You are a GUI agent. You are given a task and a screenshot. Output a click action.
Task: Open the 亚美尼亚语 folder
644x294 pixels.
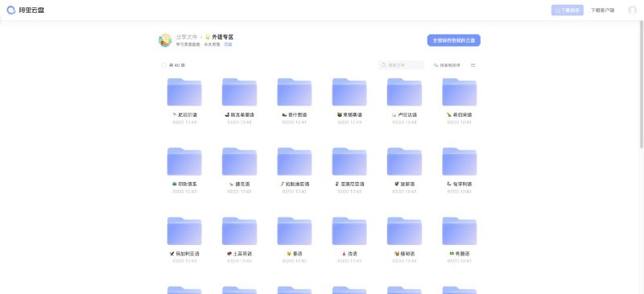click(x=349, y=162)
